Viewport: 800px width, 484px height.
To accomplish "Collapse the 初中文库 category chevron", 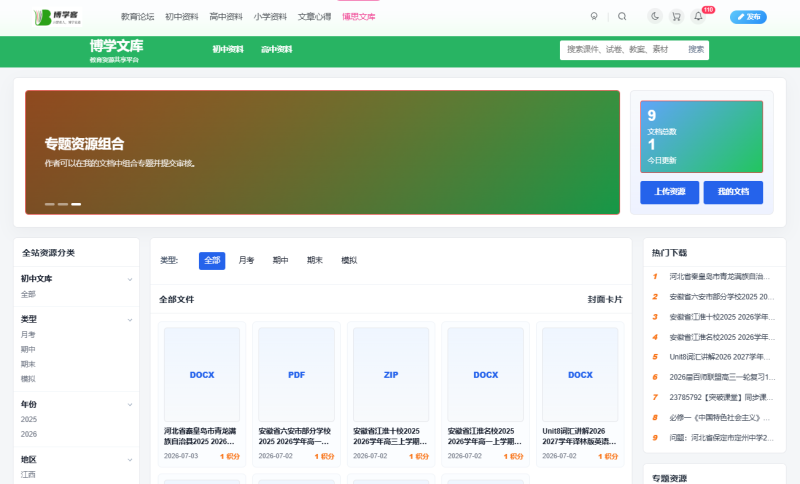I will (x=130, y=279).
